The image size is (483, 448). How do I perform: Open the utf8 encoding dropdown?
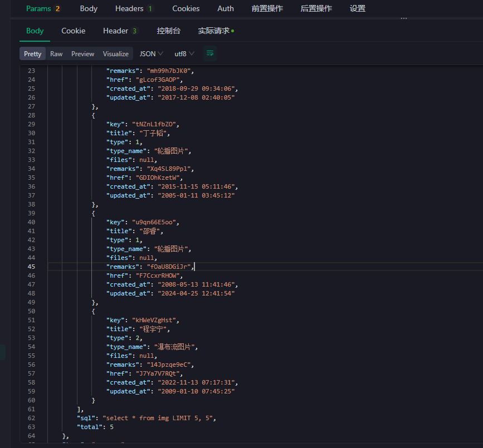point(184,54)
